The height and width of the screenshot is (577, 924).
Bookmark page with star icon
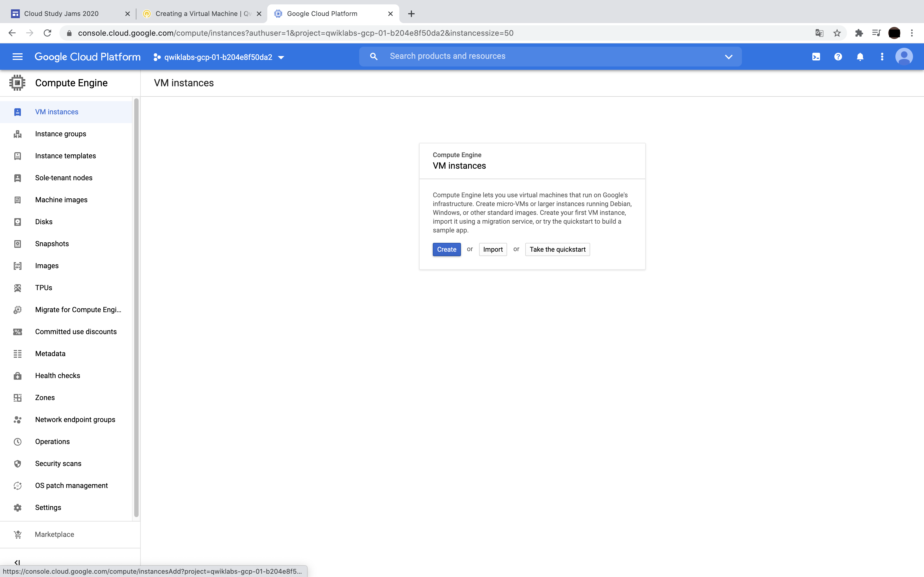pyautogui.click(x=837, y=33)
